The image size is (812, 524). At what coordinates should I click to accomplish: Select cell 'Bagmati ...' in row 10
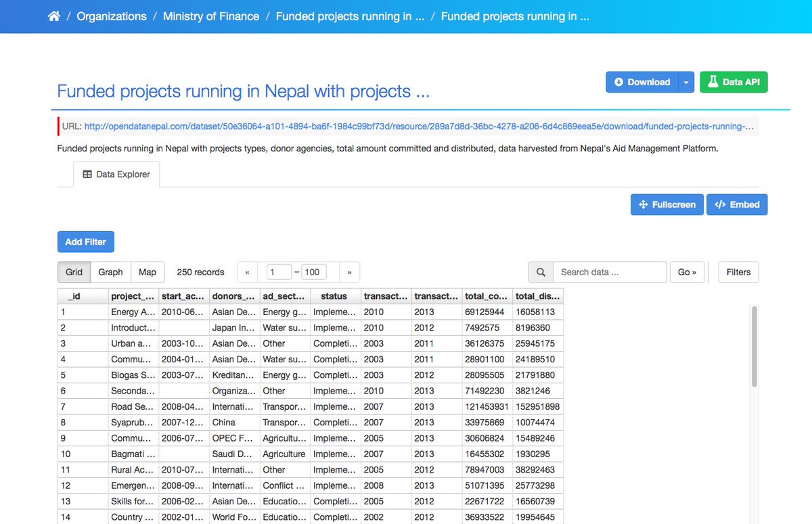coord(133,454)
